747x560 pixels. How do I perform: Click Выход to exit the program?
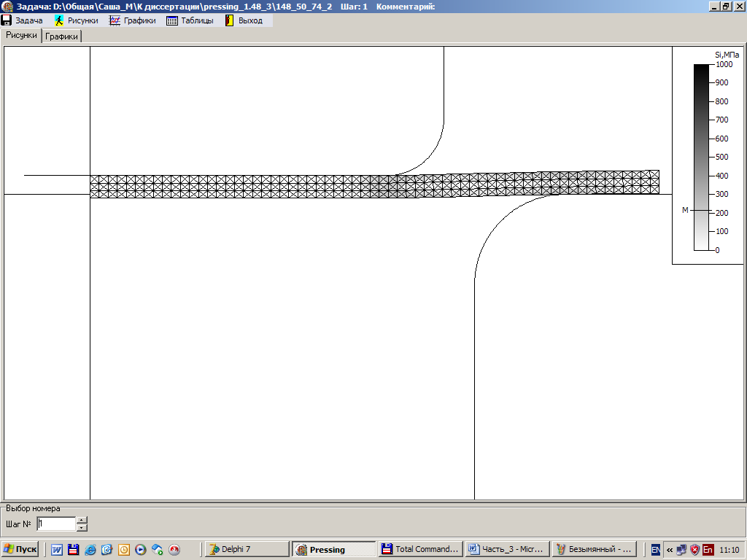pyautogui.click(x=244, y=20)
